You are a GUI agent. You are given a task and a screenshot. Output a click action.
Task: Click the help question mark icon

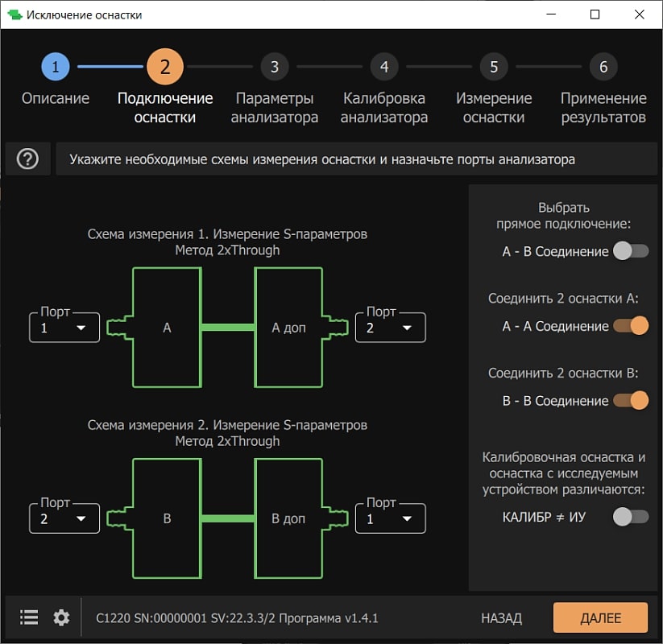coord(27,159)
